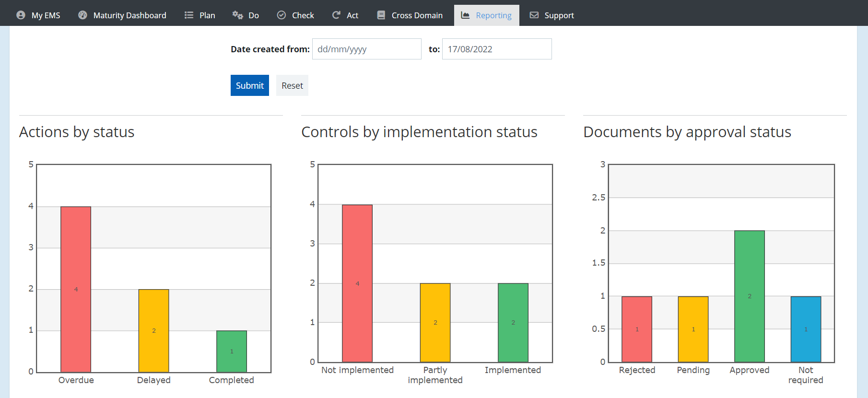Click the Plan list icon
Viewport: 868px width, 398px height.
point(189,15)
